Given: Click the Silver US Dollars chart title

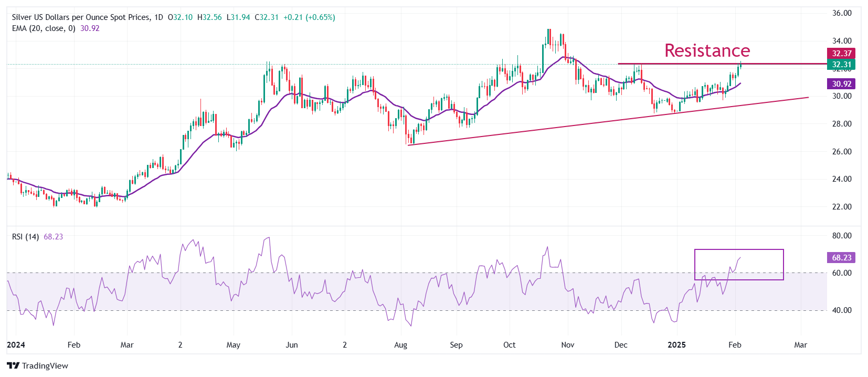Looking at the screenshot, I should tap(80, 17).
